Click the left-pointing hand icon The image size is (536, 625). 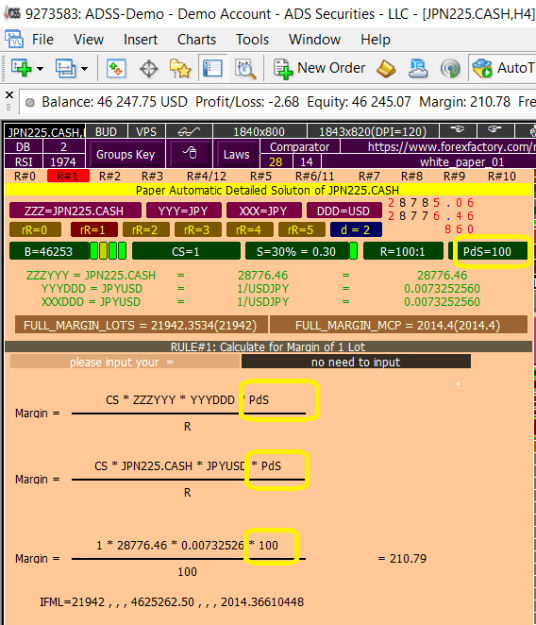[457, 130]
